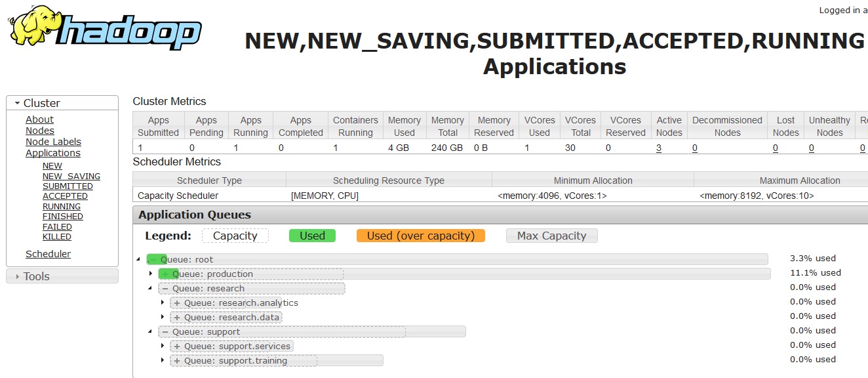Open Active Nodes count link 3
868x378 pixels.
coord(658,148)
